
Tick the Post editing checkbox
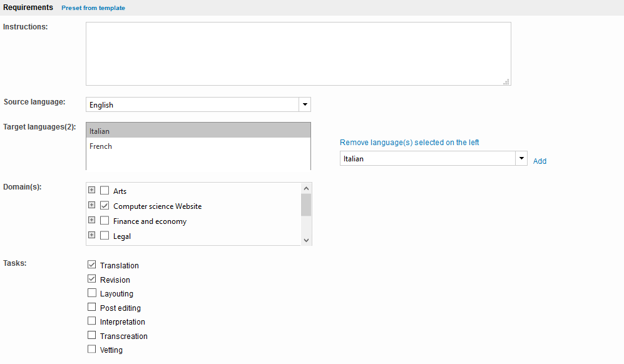(92, 308)
